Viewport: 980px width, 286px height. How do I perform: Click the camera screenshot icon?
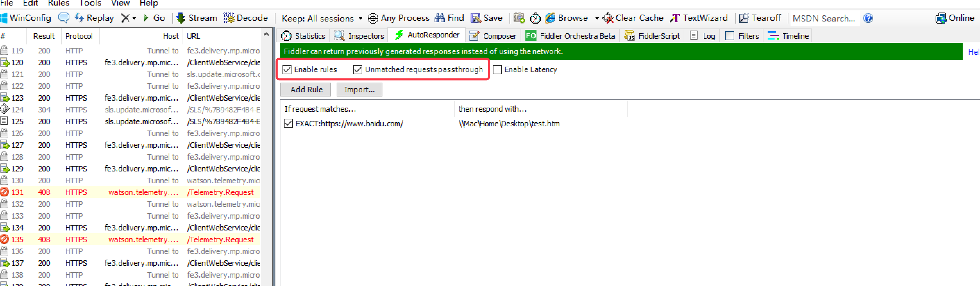tap(518, 18)
